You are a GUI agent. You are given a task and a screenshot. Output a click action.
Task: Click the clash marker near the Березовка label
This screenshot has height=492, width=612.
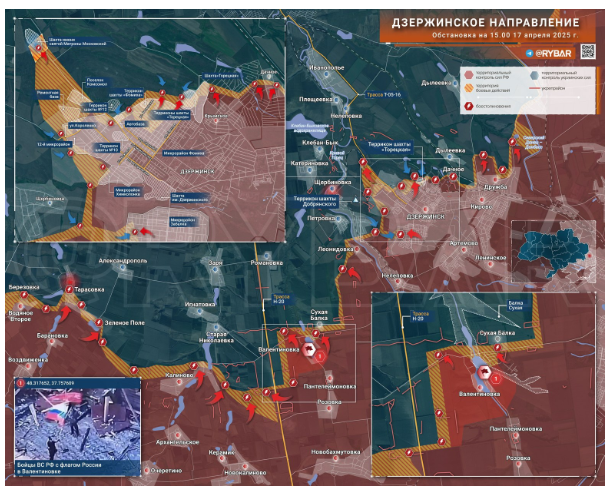24,295
